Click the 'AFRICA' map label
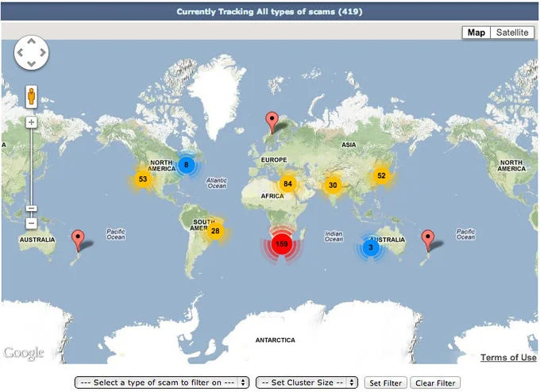The height and width of the screenshot is (392, 540). [272, 196]
